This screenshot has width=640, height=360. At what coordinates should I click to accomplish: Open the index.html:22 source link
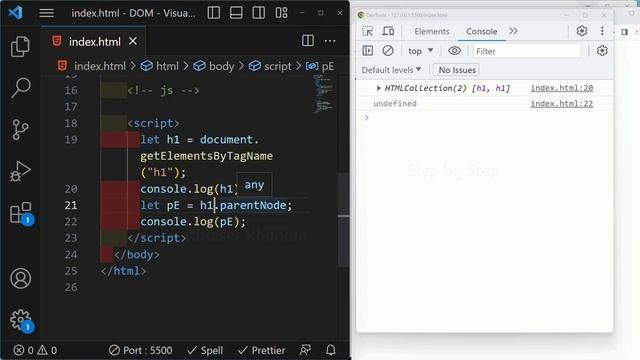(561, 104)
